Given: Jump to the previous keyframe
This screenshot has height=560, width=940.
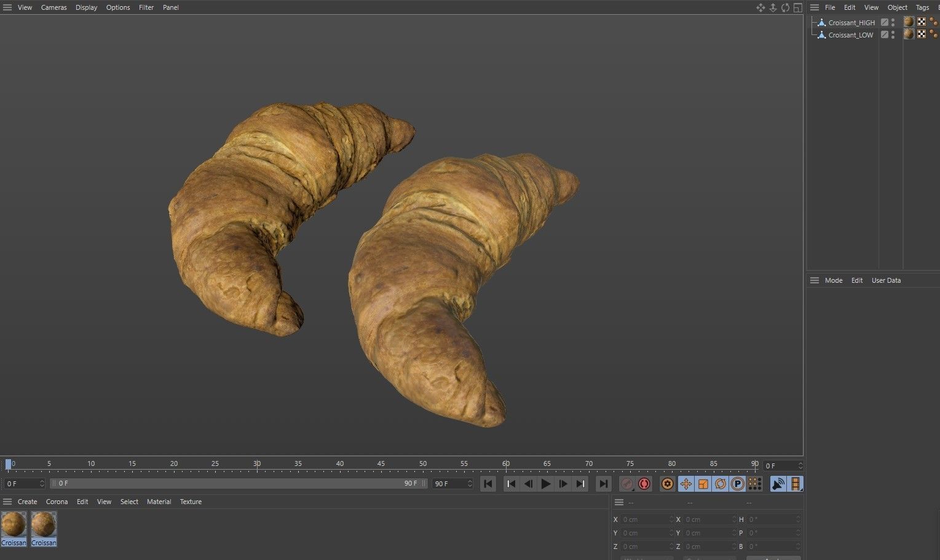Looking at the screenshot, I should click(511, 484).
